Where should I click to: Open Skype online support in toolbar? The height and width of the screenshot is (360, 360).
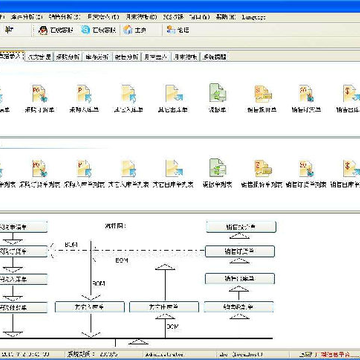coord(99,30)
